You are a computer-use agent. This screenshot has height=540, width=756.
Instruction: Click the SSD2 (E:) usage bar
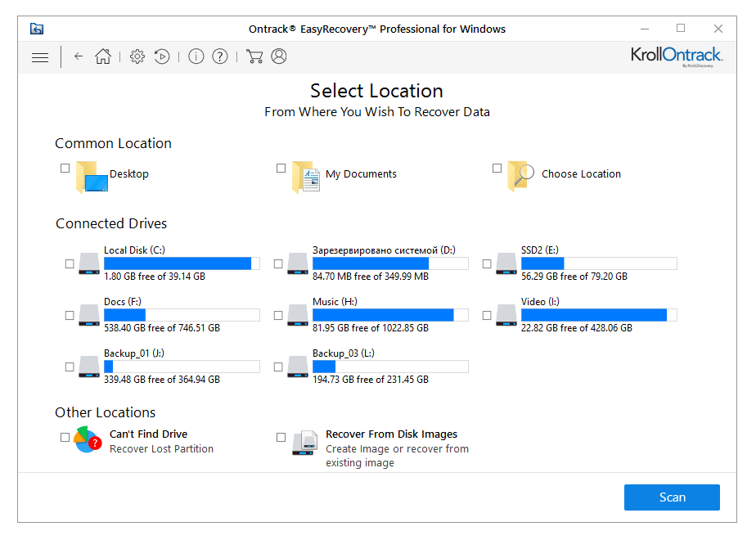coord(599,263)
